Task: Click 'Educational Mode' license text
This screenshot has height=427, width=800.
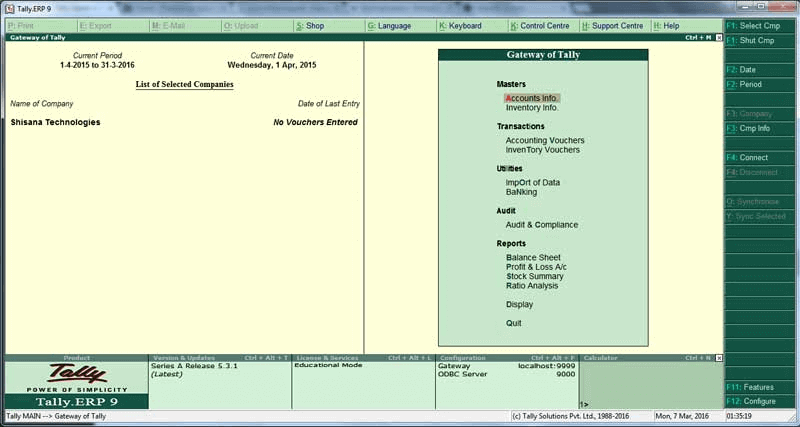Action: (x=329, y=365)
